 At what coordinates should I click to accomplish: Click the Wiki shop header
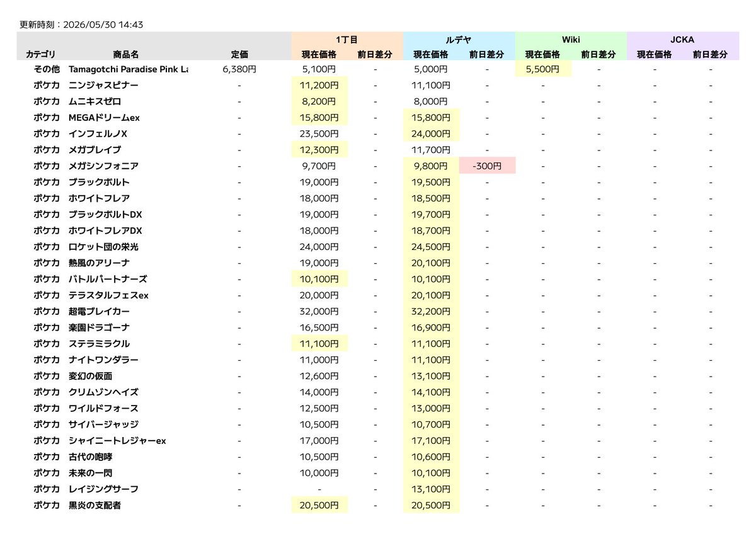click(571, 40)
